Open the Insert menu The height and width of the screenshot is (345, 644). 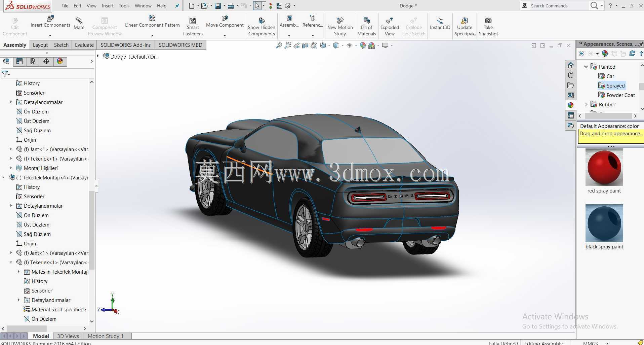pos(108,6)
